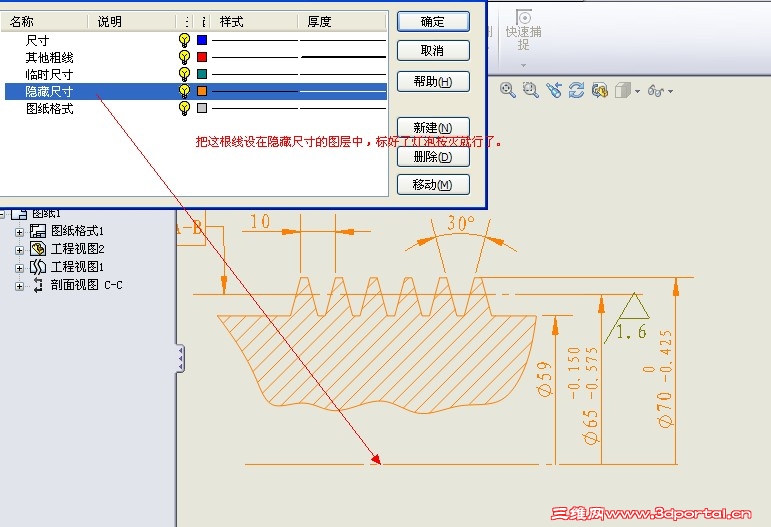Select the 尺寸 layer row
The image size is (771, 527).
(194, 40)
